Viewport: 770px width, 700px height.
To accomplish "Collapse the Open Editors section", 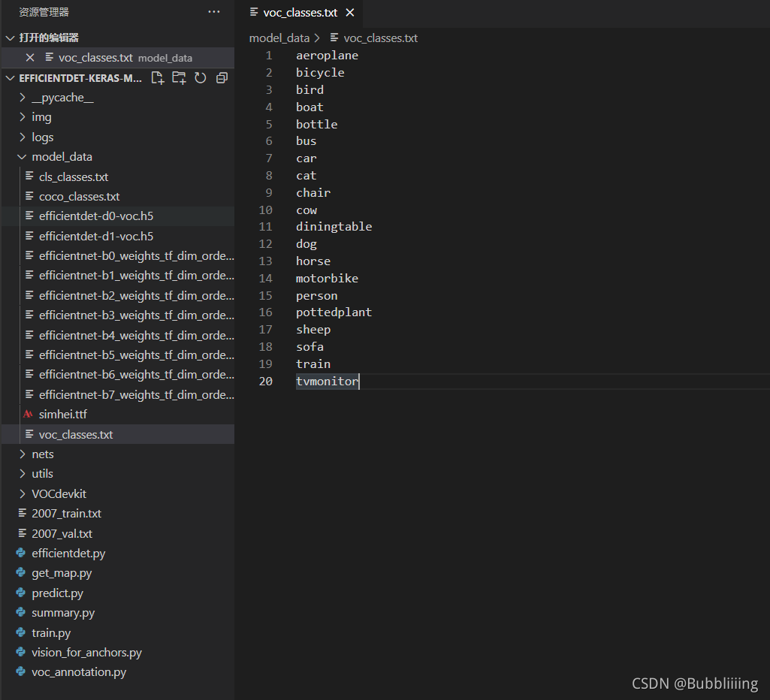I will click(11, 38).
